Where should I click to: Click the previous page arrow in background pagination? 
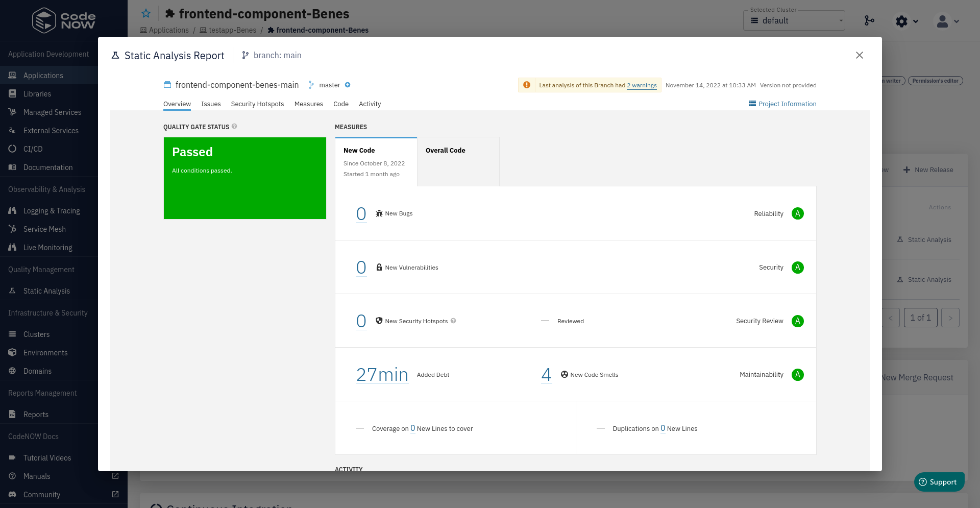point(891,318)
